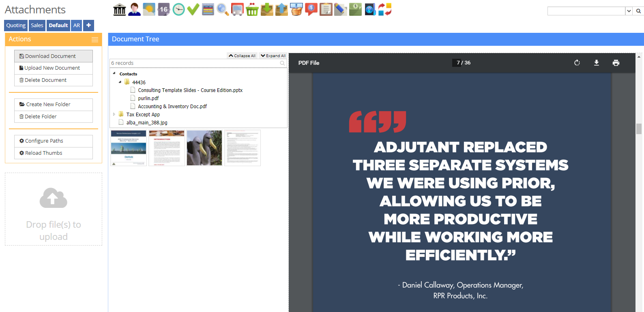
Task: Open the green dollar bill icon
Action: tap(355, 9)
